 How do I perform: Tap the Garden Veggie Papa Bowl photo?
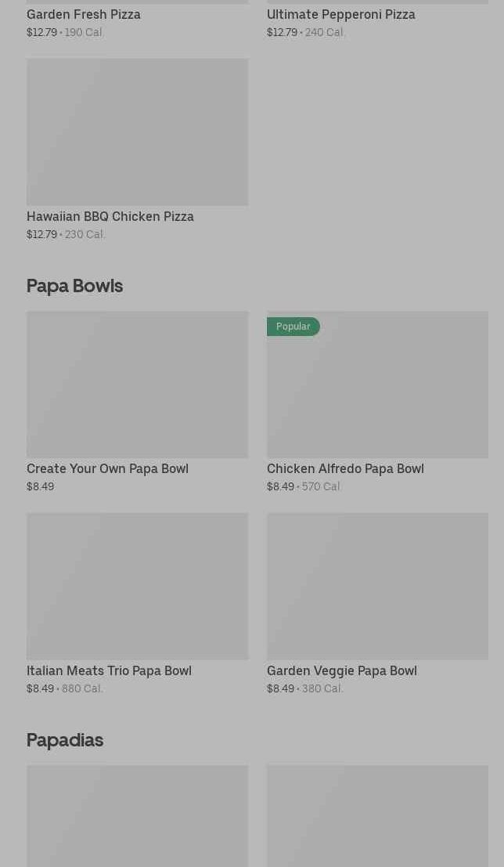coord(377,586)
